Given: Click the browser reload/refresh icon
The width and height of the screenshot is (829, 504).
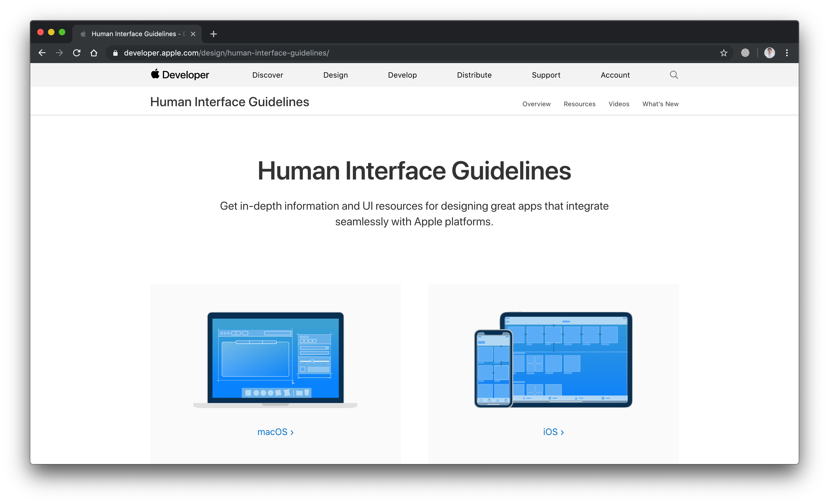Looking at the screenshot, I should pos(76,53).
